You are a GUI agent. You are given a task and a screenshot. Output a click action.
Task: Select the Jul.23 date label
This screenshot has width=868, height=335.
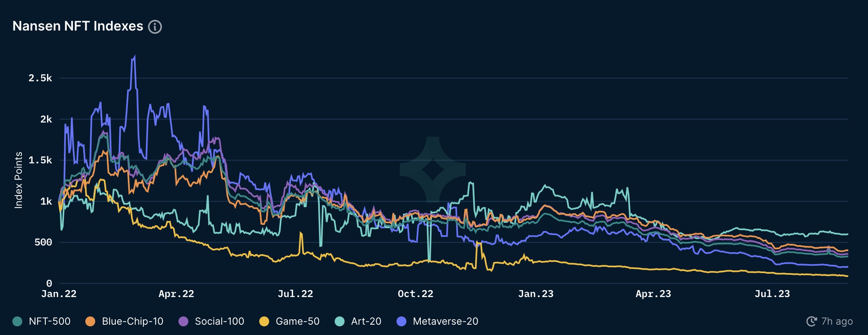coord(772,294)
